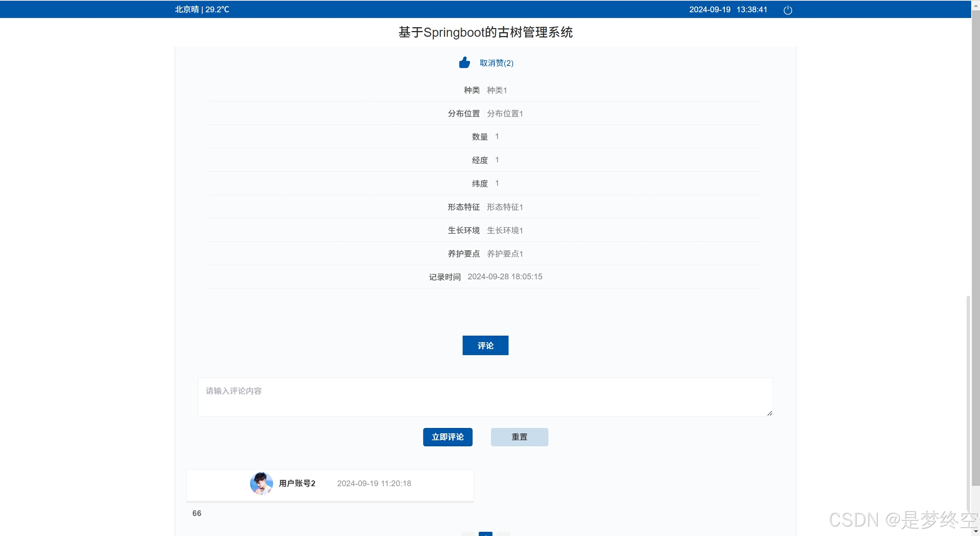Screen dimensions: 980x536
Task: Click the 取消赞(2) link
Action: pos(496,63)
